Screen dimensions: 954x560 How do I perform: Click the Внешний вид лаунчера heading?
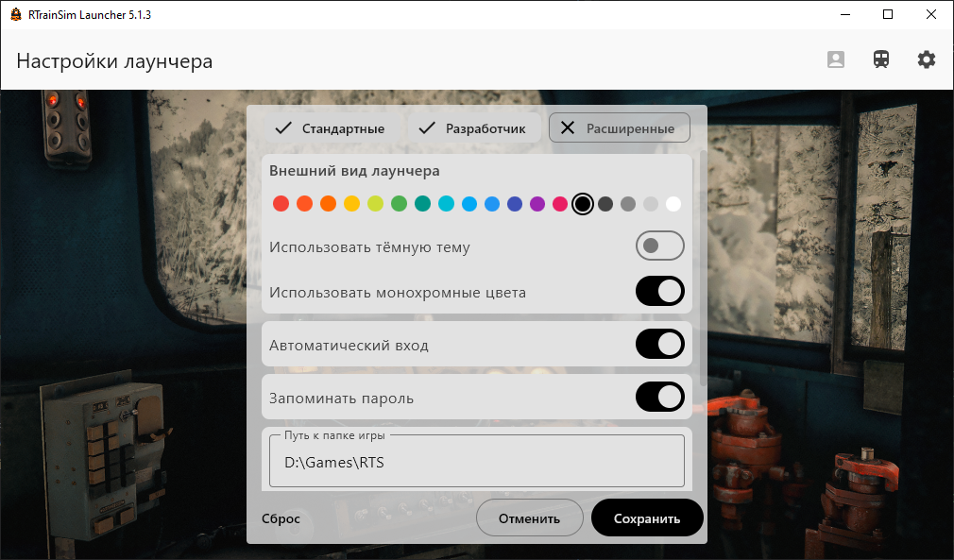pos(354,171)
